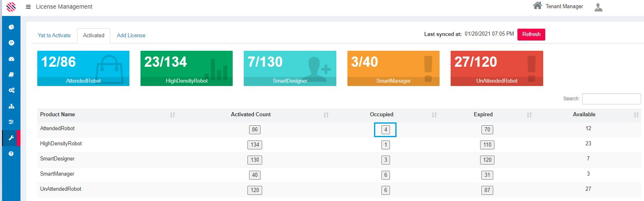
Task: Select the wrench icon in sidebar
Action: point(11,138)
